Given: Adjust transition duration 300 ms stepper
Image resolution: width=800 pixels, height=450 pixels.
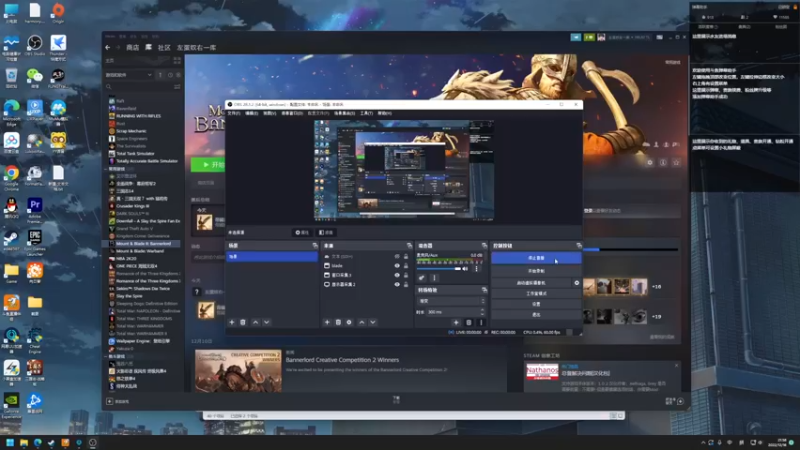Looking at the screenshot, I should [x=483, y=312].
